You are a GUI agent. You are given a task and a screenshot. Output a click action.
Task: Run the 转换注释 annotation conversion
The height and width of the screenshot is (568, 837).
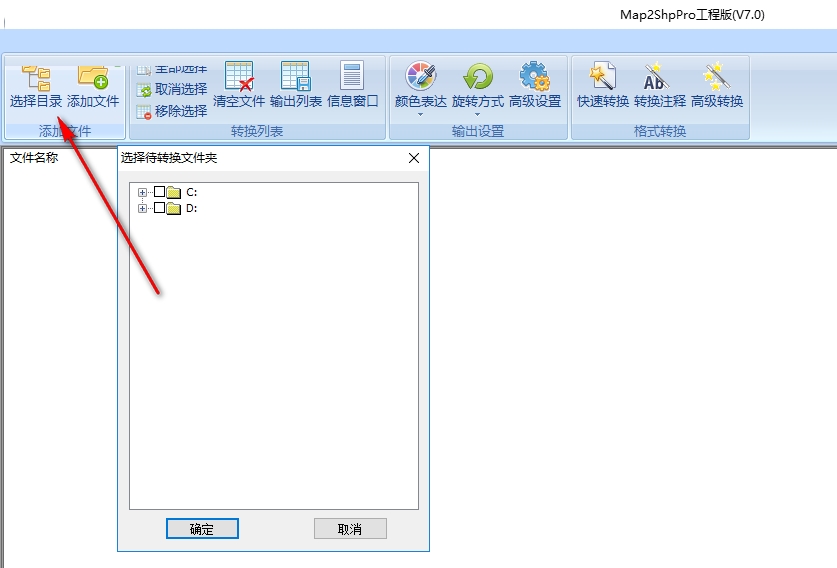coord(660,84)
